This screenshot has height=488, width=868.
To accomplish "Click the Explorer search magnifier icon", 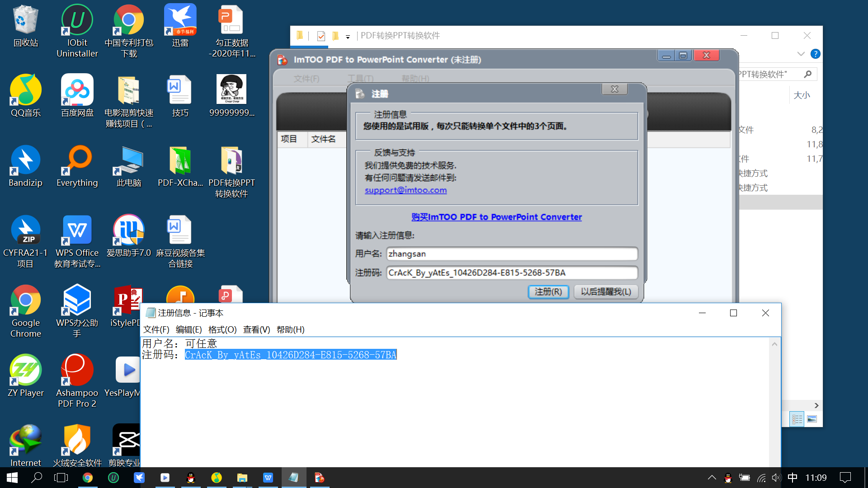I will (808, 74).
